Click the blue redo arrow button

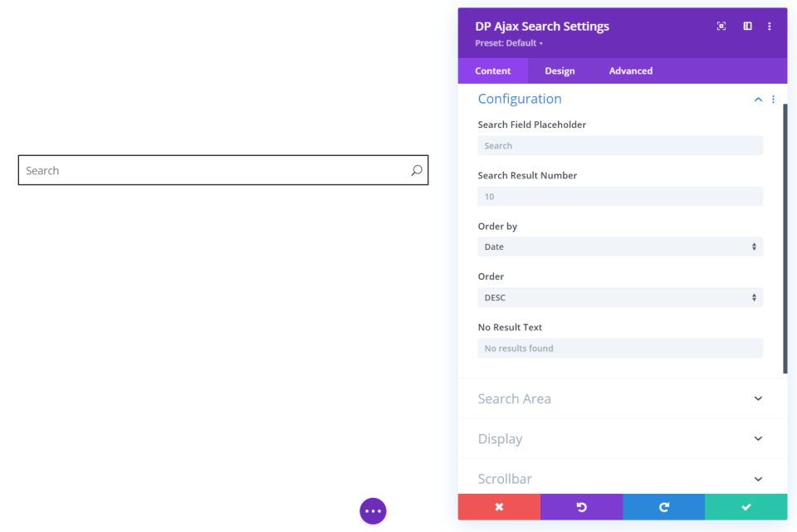(663, 507)
